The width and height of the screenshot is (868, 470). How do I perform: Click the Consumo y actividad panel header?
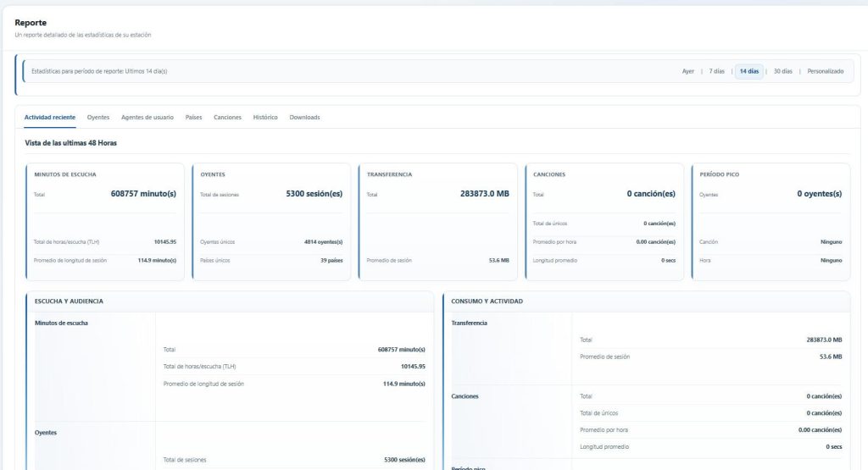647,301
